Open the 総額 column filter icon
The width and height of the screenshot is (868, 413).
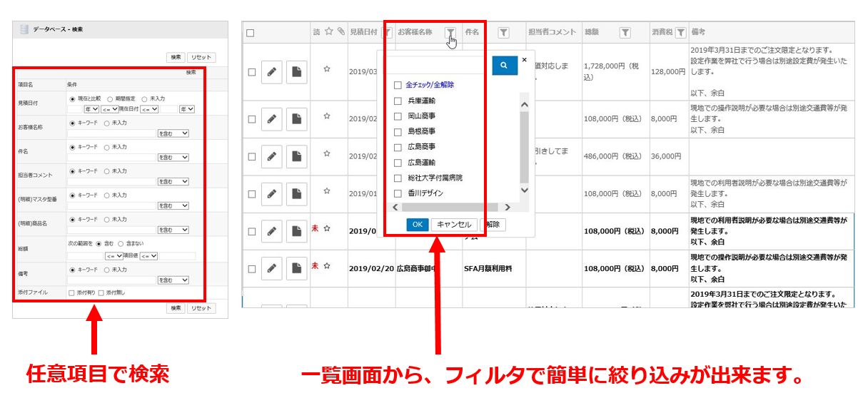tap(625, 32)
